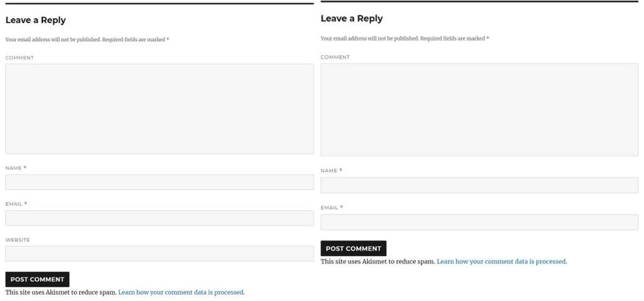Click the left COMMENT label

[x=20, y=58]
